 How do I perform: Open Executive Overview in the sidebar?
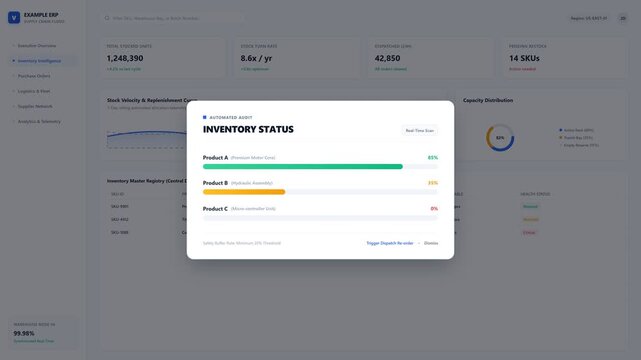tap(37, 46)
